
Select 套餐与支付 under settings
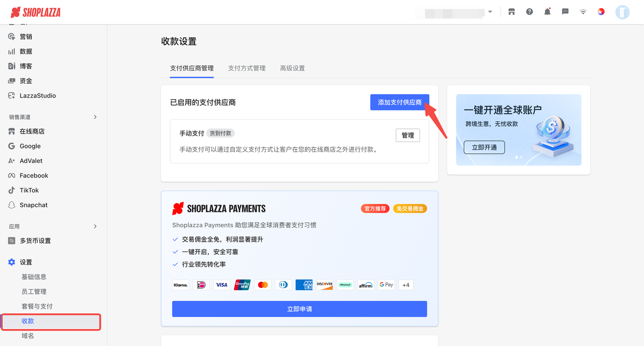(x=37, y=306)
